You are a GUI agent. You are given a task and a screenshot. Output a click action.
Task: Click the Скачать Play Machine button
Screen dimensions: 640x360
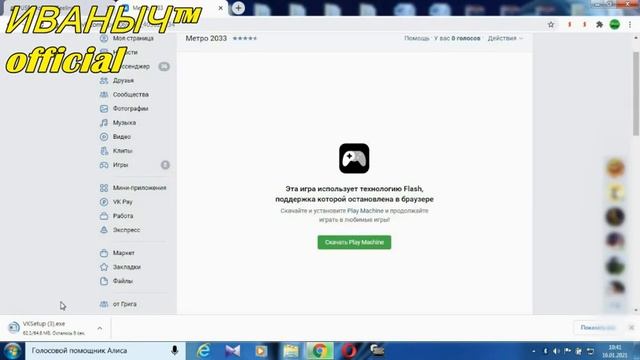click(x=354, y=242)
